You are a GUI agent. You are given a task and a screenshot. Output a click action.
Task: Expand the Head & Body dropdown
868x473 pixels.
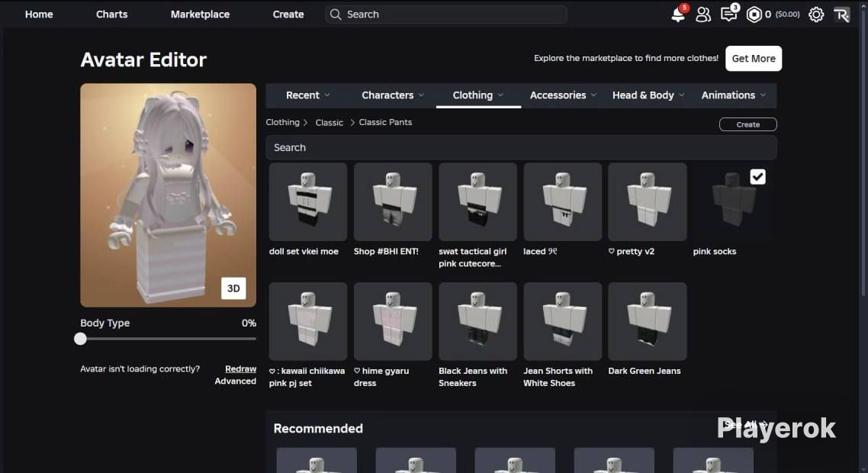click(x=648, y=95)
